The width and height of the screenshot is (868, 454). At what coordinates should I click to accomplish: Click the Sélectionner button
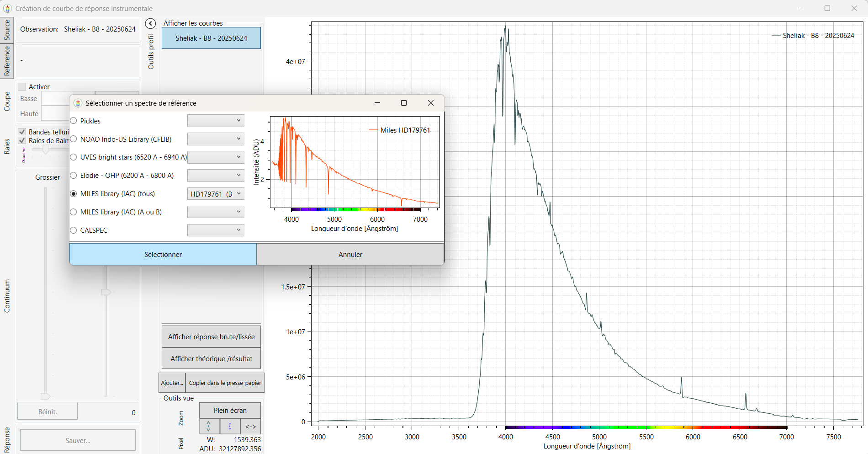[x=163, y=254]
